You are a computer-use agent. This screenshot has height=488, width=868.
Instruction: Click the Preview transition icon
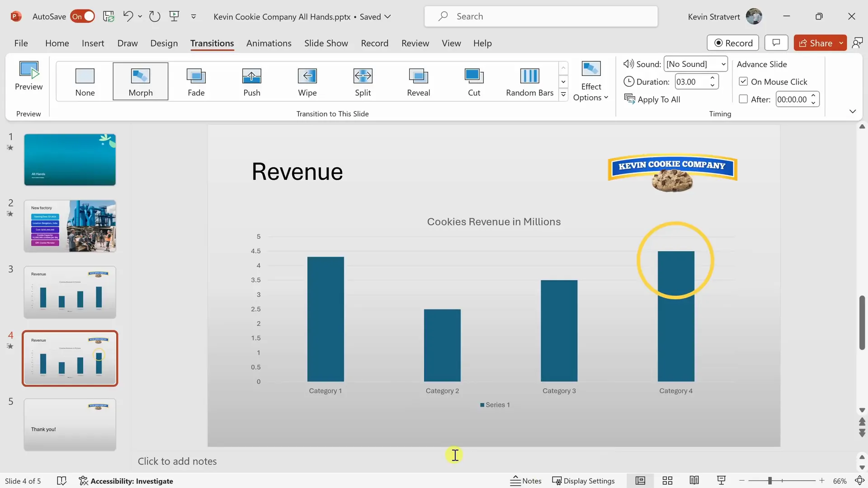29,76
